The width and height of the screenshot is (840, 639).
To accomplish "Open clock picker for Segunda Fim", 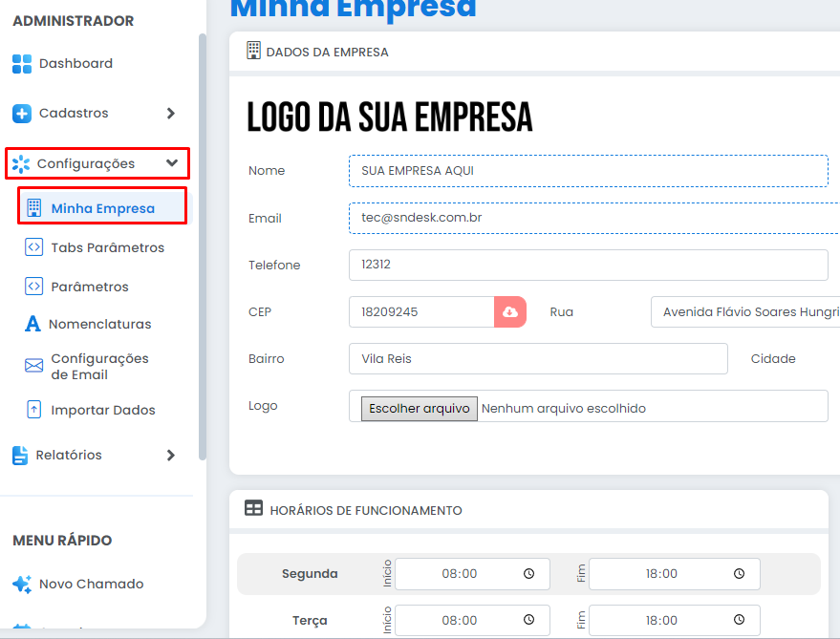I will (x=739, y=574).
